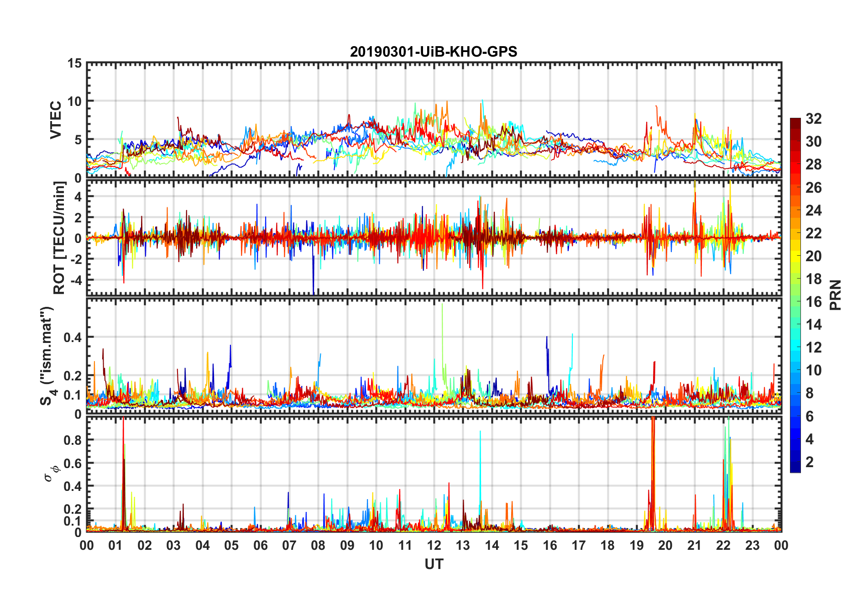Click the ROT [TECU/min] axis label
Screen dimensions: 868x590
(59, 238)
